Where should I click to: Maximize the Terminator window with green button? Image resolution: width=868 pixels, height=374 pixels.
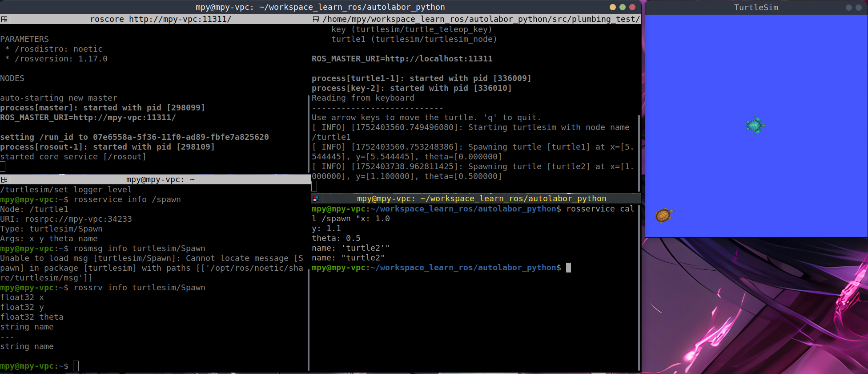pos(623,7)
